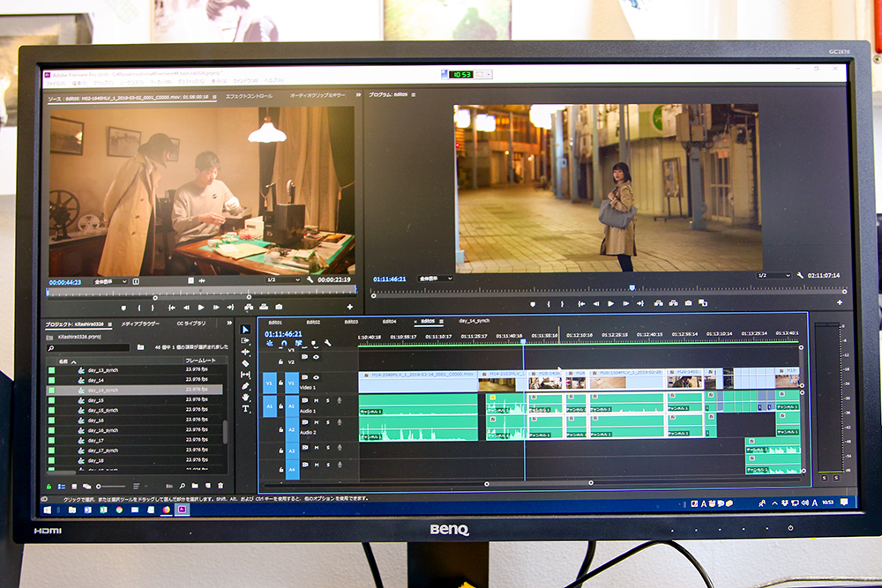
Task: Click Play in the Source monitor
Action: (201, 308)
